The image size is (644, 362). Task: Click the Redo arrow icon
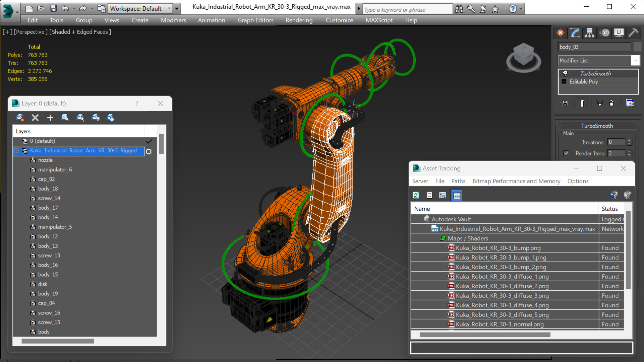pos(83,8)
